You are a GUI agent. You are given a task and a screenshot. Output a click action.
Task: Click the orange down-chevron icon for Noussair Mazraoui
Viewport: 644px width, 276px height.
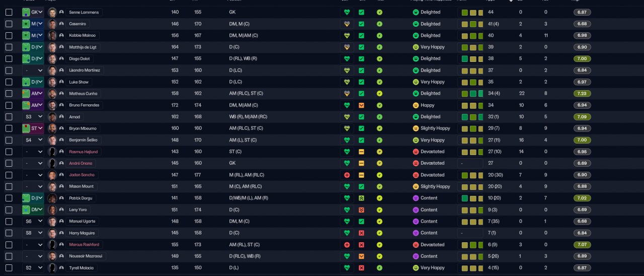click(x=361, y=256)
